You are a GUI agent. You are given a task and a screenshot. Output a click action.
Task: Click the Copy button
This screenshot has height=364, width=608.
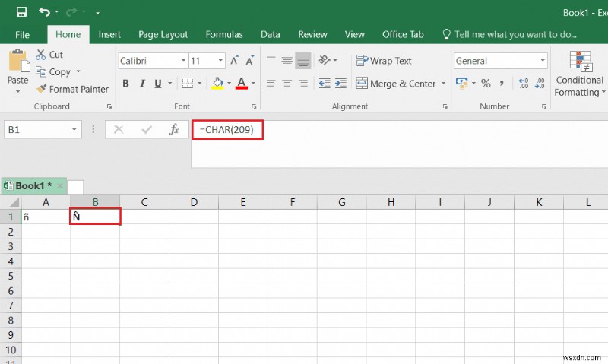pos(53,71)
